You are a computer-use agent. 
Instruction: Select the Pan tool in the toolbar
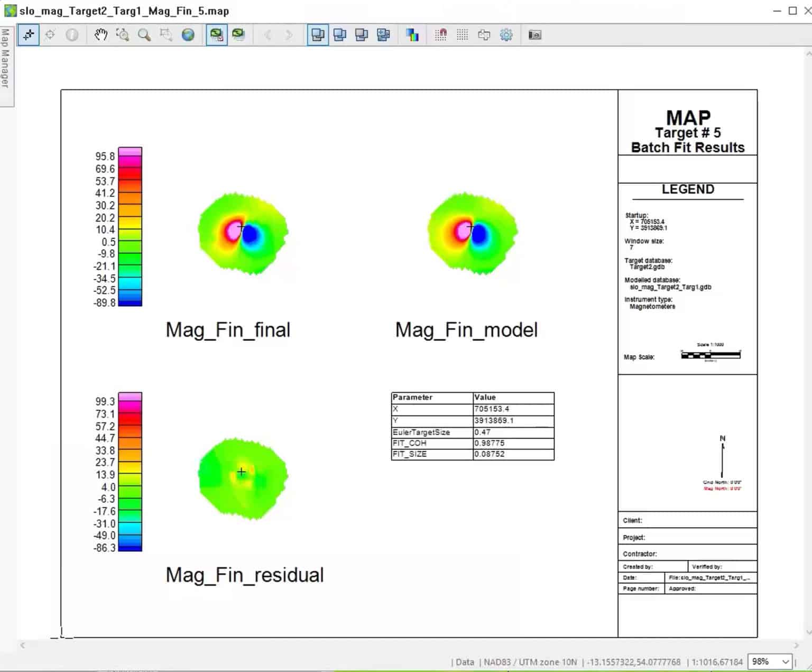tap(101, 34)
